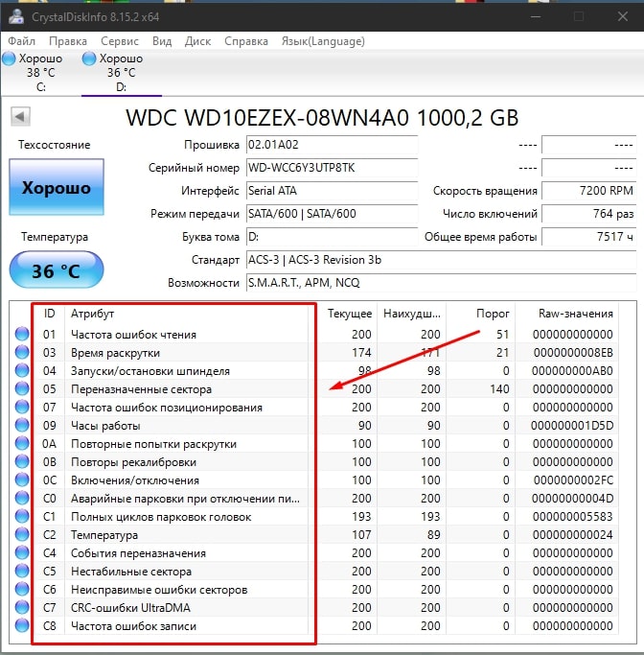Click the Температура attribute text in row C2

(x=104, y=535)
